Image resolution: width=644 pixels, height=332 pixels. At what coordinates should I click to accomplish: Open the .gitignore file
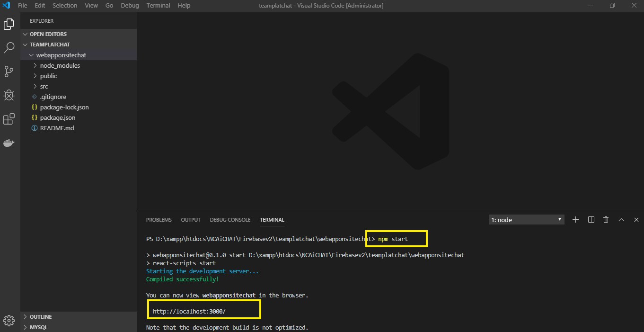click(79, 97)
